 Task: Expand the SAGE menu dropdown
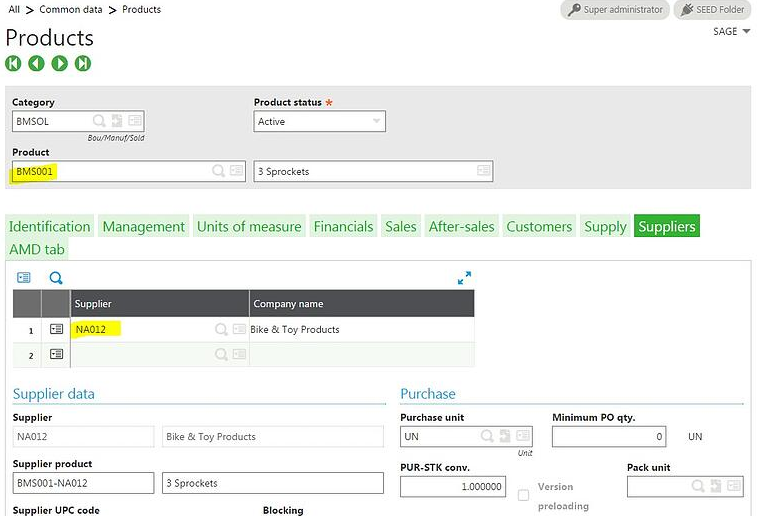(x=731, y=32)
